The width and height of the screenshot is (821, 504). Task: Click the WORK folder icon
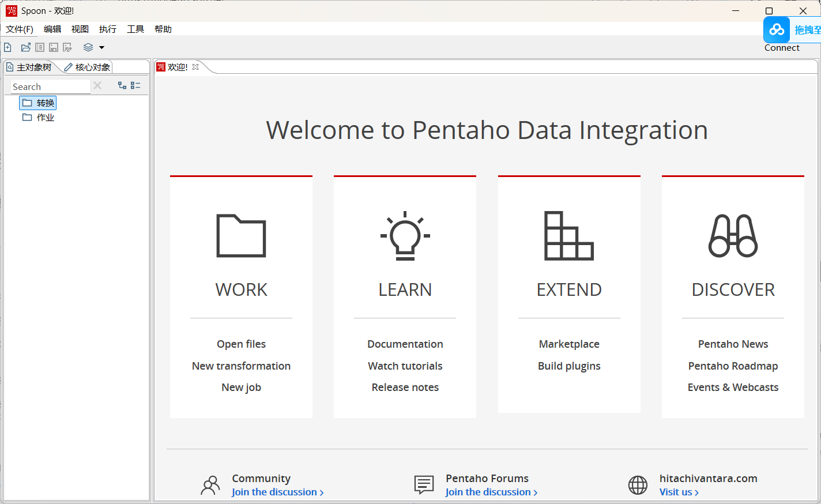(241, 235)
